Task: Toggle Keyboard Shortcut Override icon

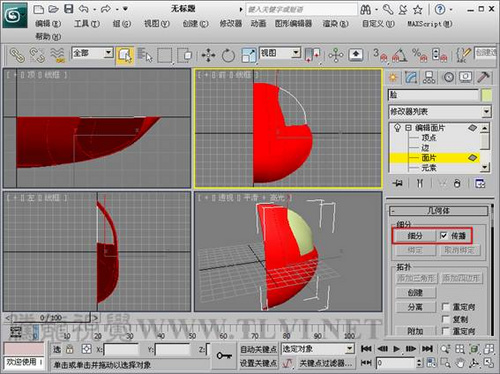Action: [356, 54]
